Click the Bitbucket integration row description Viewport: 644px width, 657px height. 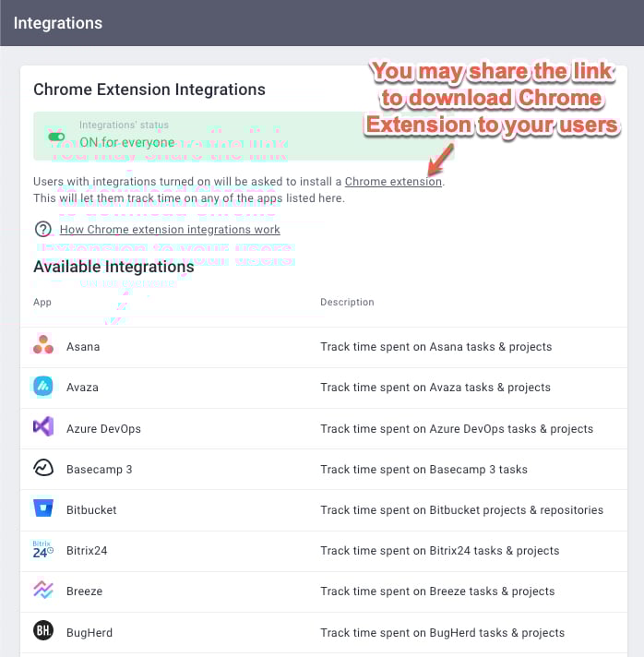pyautogui.click(x=461, y=510)
